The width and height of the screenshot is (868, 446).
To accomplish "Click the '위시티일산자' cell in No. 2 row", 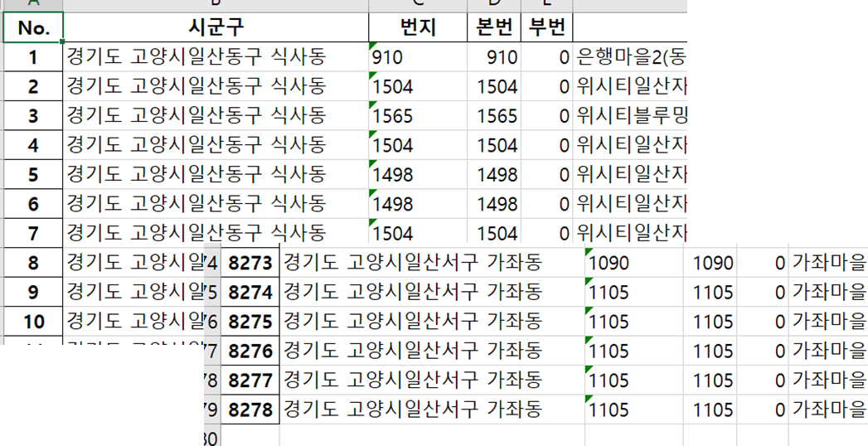I will point(631,86).
